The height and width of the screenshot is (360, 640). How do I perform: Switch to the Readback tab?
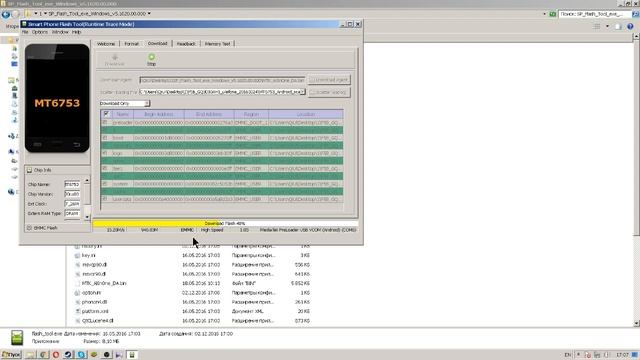coord(186,44)
